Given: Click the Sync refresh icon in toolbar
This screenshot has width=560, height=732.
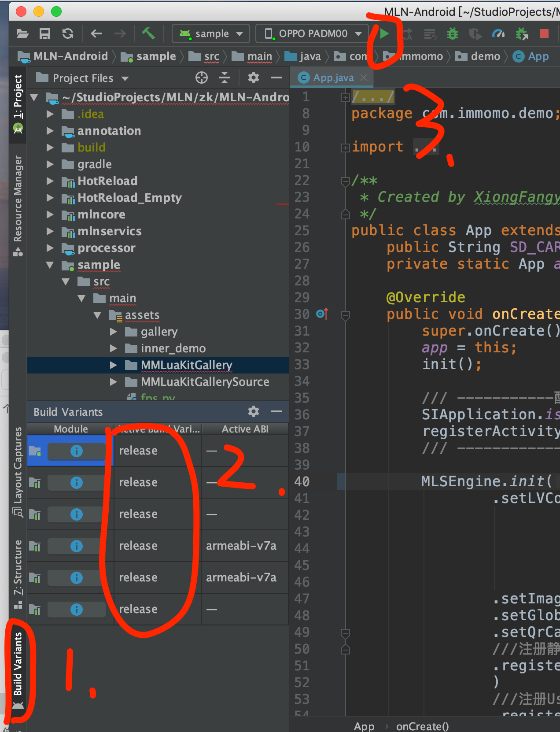Looking at the screenshot, I should click(68, 33).
